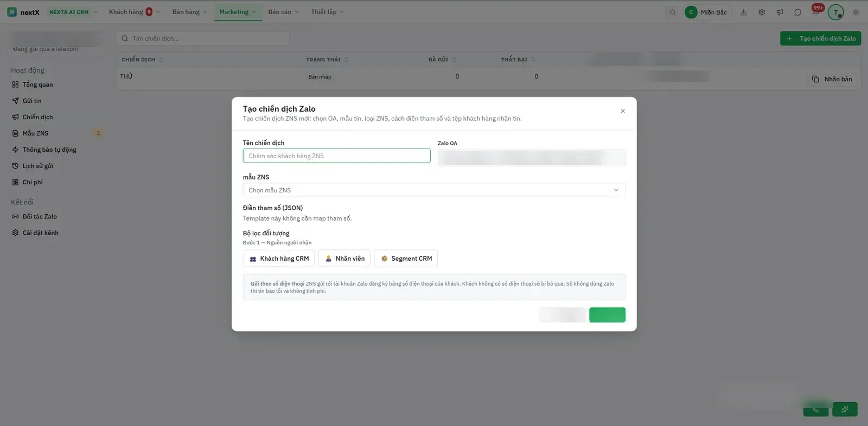Sort table by THẤT BẠI column
This screenshot has height=426, width=868.
pyautogui.click(x=518, y=60)
